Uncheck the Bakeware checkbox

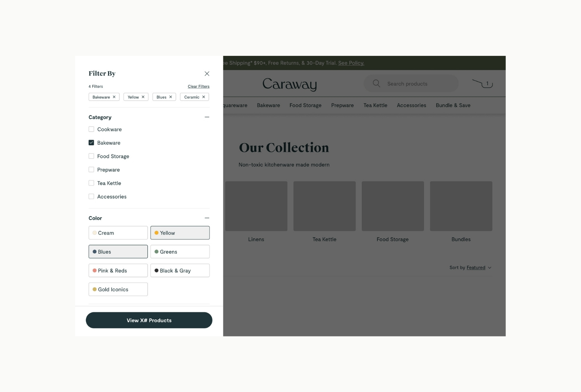(x=91, y=143)
